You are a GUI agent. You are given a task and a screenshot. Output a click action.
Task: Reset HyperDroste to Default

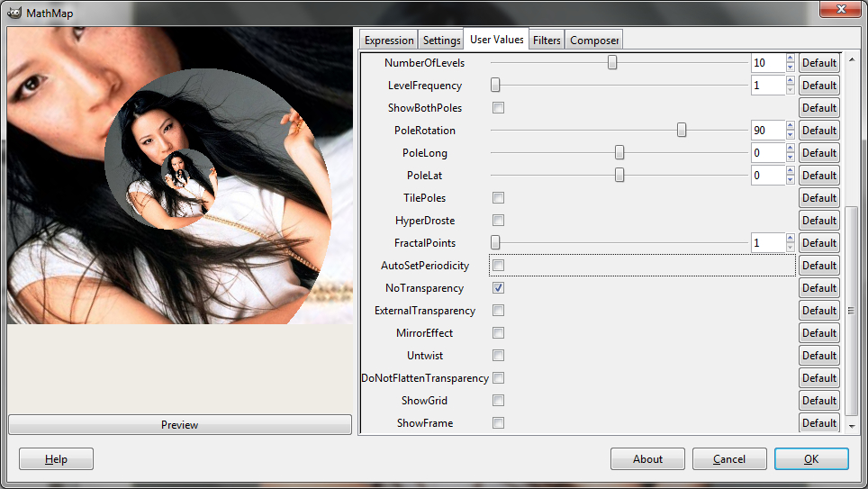(x=818, y=221)
